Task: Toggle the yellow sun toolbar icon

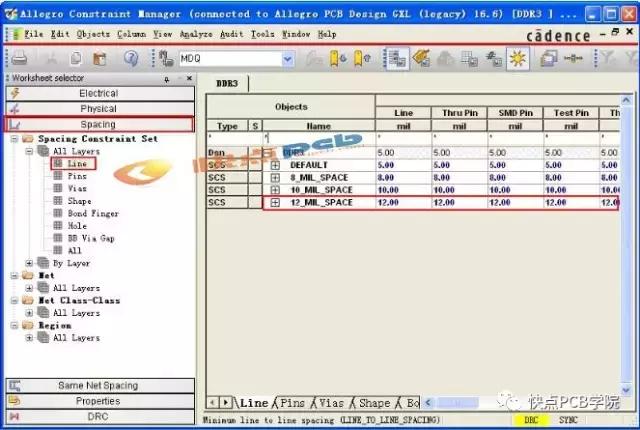Action: click(518, 59)
